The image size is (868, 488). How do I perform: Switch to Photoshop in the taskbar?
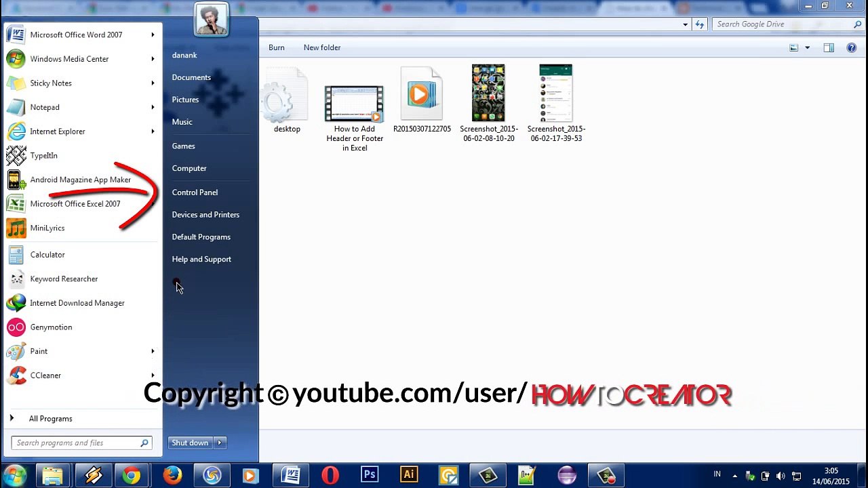370,475
